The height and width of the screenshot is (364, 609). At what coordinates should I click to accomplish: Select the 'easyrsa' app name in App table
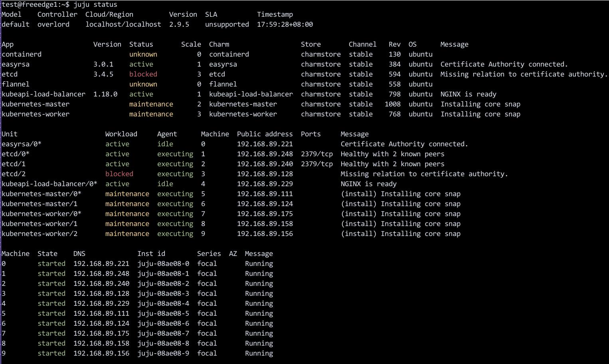(16, 64)
